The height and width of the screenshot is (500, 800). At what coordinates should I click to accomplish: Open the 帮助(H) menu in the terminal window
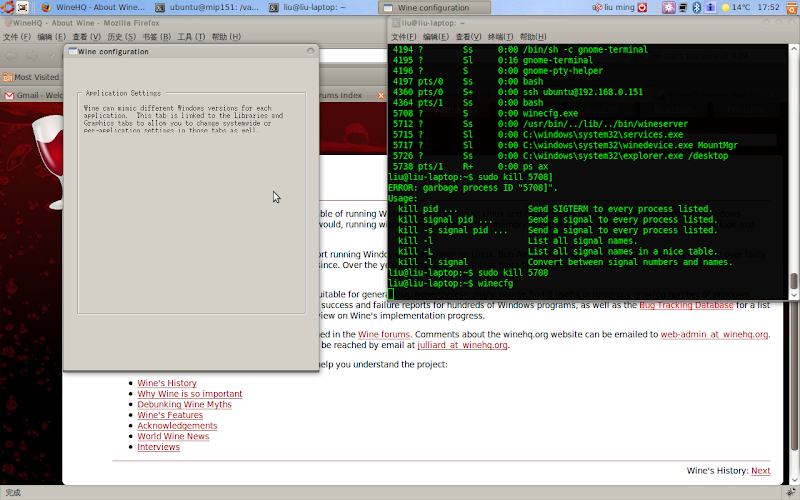click(533, 37)
